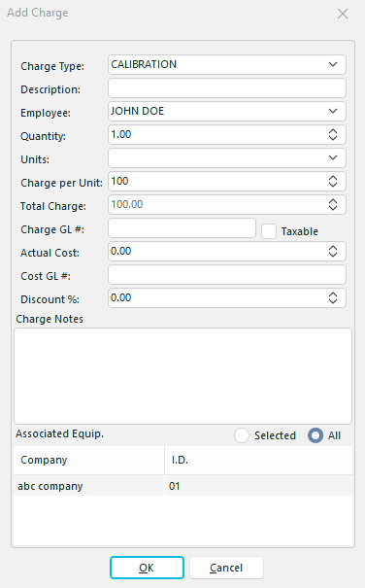Click inside the Charge Notes text area
This screenshot has width=365, height=588.
pos(182,376)
